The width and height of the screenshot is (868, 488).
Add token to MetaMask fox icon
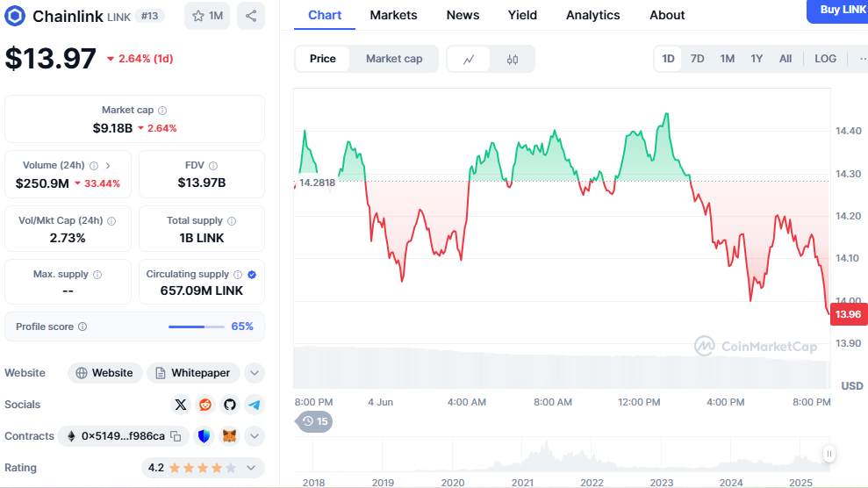(x=229, y=436)
